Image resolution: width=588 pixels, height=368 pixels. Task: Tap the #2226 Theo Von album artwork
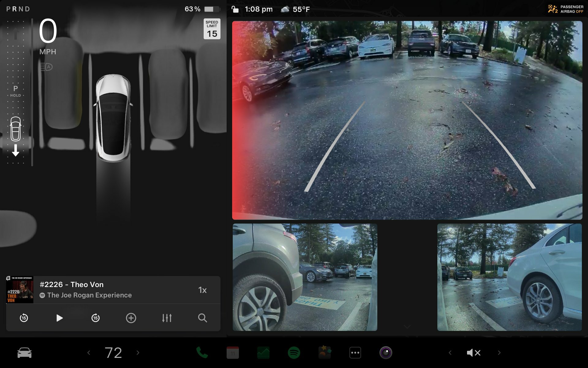19,289
